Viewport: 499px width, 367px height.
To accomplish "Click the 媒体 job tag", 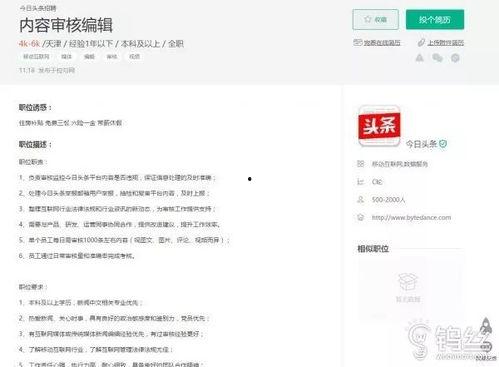I will [x=66, y=57].
